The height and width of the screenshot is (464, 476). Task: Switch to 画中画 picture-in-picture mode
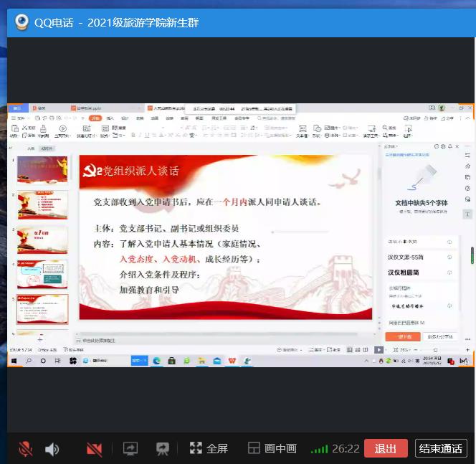pyautogui.click(x=272, y=449)
